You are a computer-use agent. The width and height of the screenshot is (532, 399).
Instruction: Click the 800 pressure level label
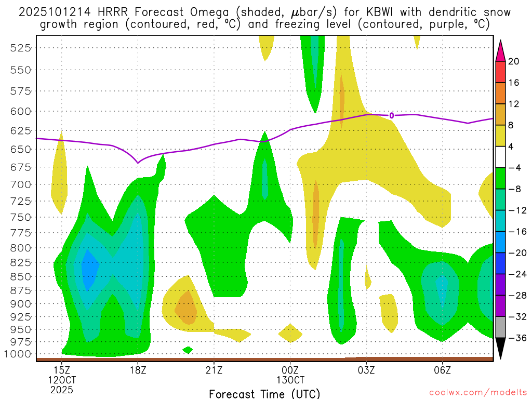(20, 248)
